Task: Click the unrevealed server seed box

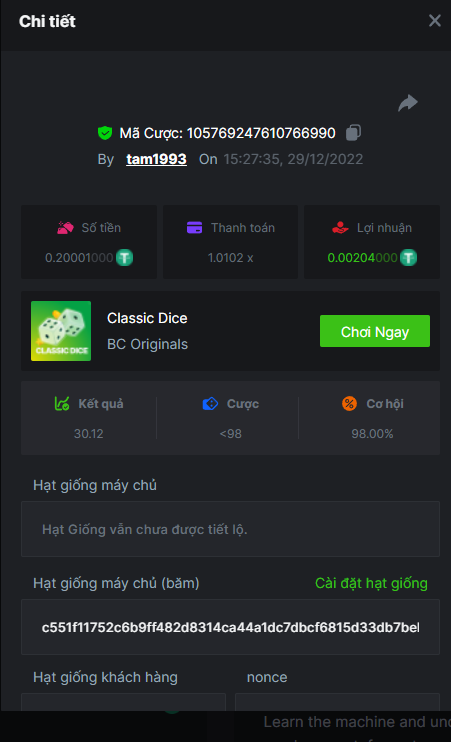Action: (x=230, y=529)
